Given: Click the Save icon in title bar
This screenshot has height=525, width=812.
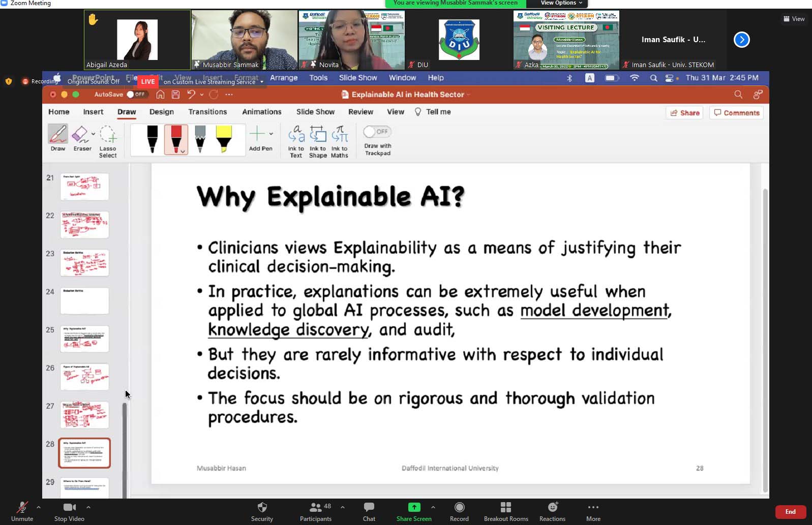Looking at the screenshot, I should pyautogui.click(x=175, y=95).
